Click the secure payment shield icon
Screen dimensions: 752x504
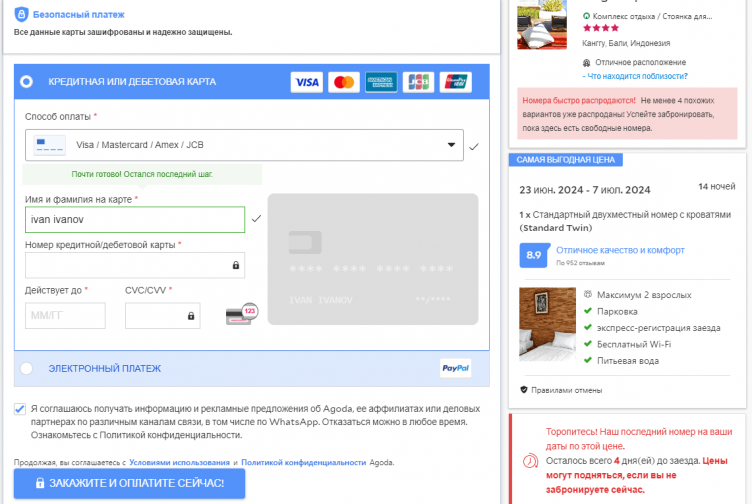pos(21,14)
